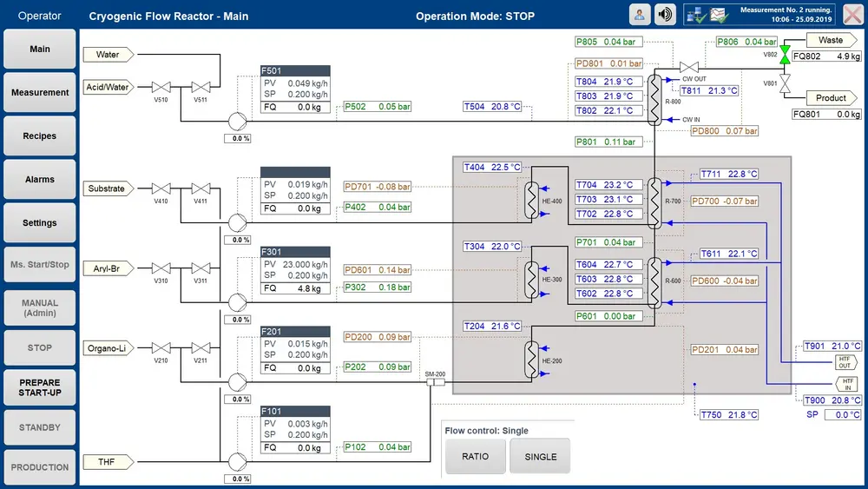Click valve V510 symbol
868x489 pixels.
pyautogui.click(x=161, y=87)
